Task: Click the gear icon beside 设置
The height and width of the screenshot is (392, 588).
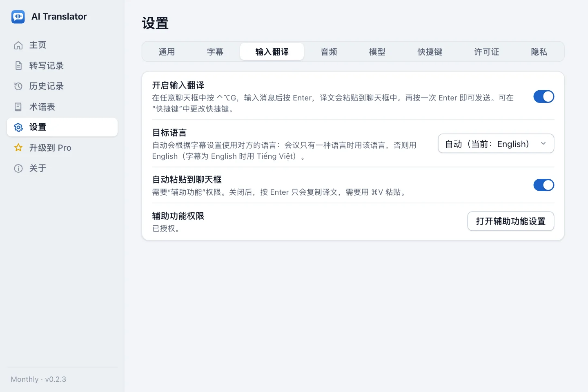Action: click(x=18, y=127)
